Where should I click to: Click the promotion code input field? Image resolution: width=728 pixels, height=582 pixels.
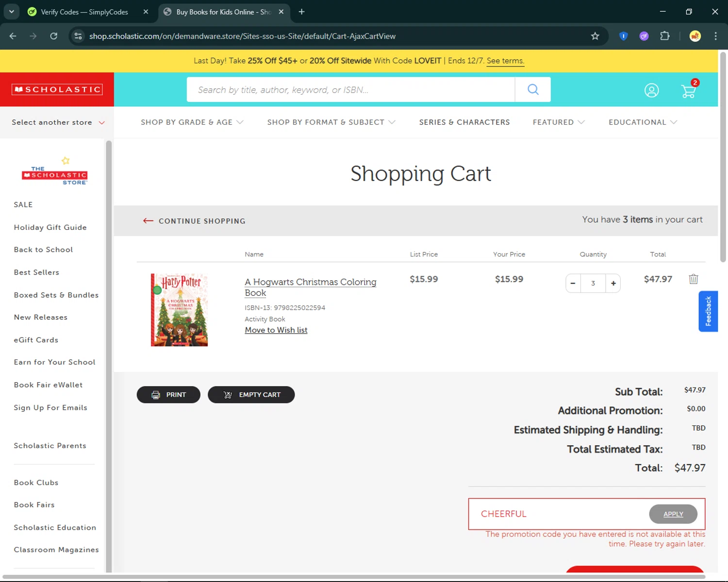[558, 514]
